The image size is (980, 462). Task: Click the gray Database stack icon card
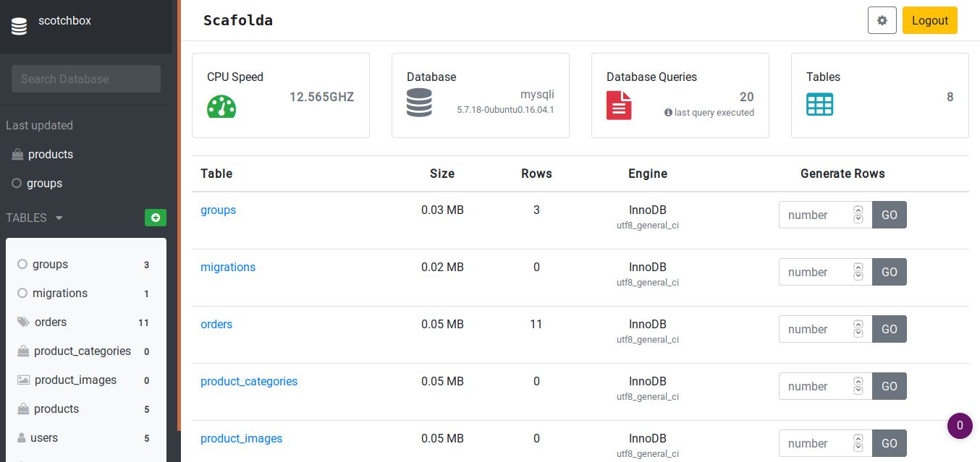pos(419,103)
